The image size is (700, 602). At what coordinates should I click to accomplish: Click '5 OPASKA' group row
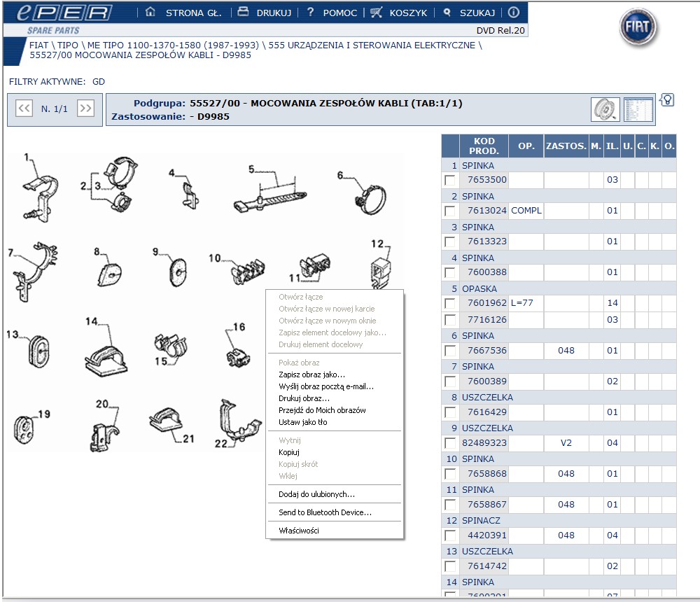[559, 289]
